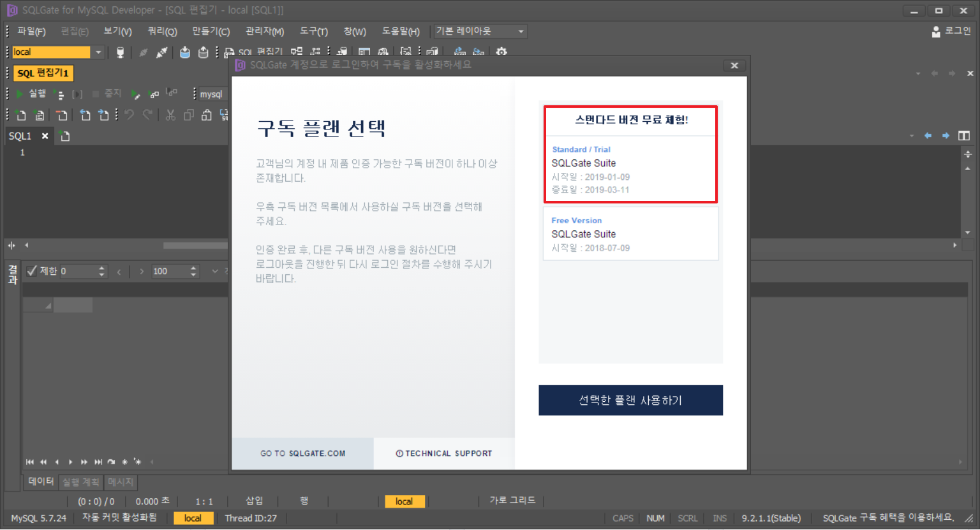Image resolution: width=980 pixels, height=530 pixels.
Task: Click the new-from-template document icon
Action: click(x=40, y=115)
